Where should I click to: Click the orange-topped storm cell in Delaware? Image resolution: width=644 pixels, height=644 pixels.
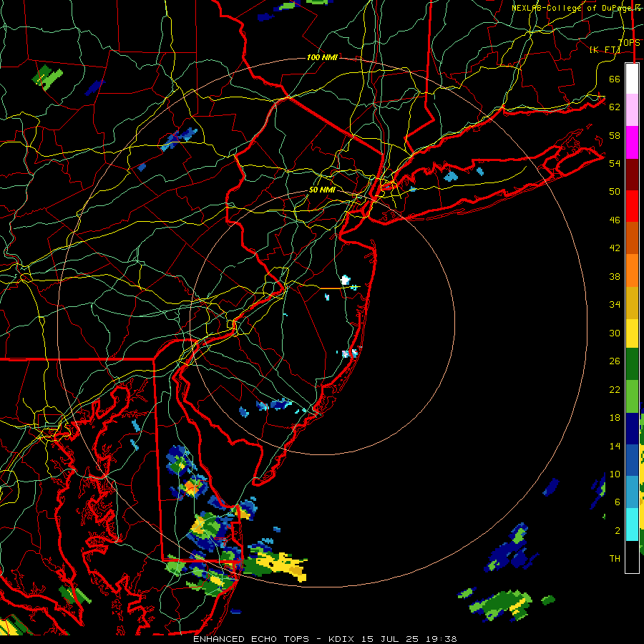191,487
